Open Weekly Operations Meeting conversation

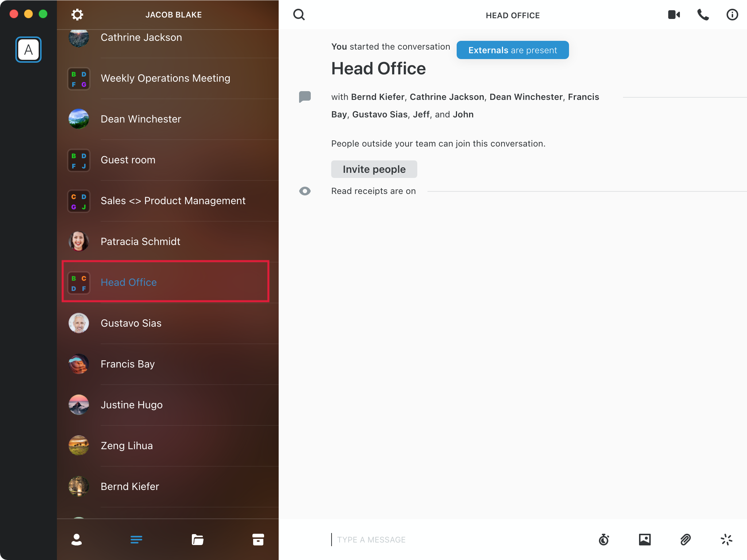[168, 78]
